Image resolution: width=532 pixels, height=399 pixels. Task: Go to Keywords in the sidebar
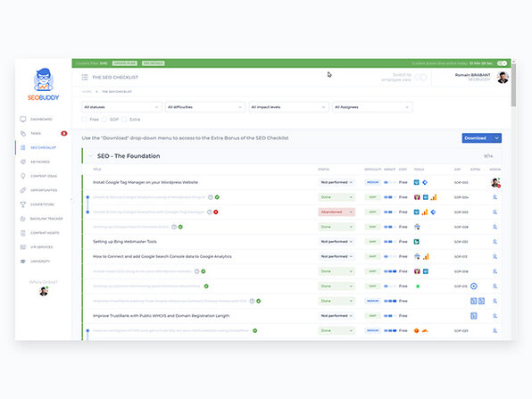point(40,162)
